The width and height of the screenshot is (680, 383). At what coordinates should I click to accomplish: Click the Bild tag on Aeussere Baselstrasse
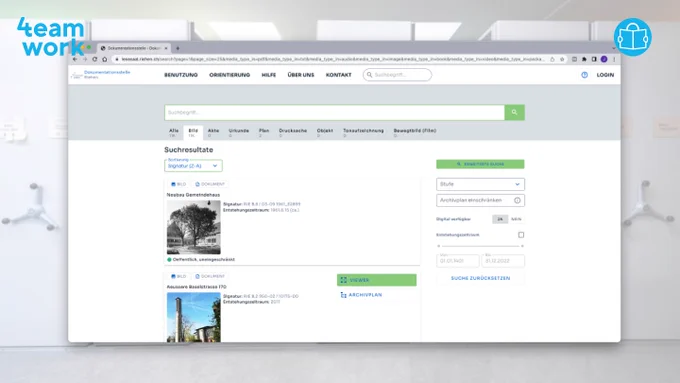point(178,276)
